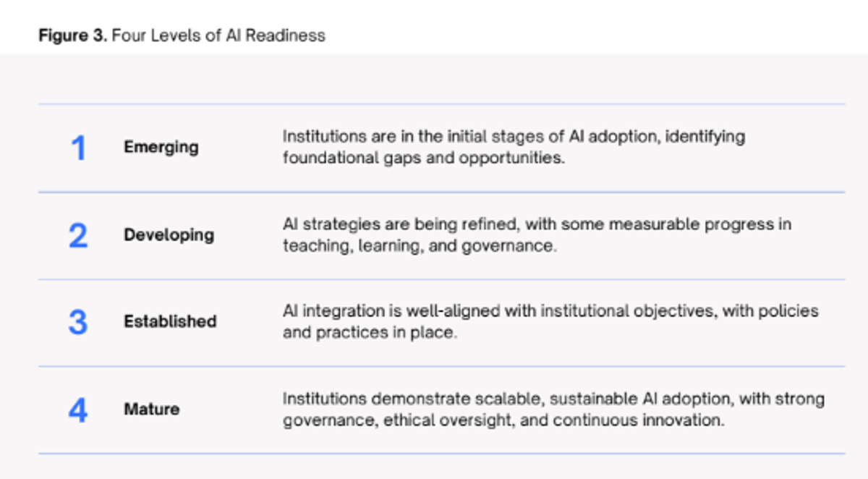Click the Figure 3 bold caption text
The image size is (868, 479).
click(x=73, y=35)
